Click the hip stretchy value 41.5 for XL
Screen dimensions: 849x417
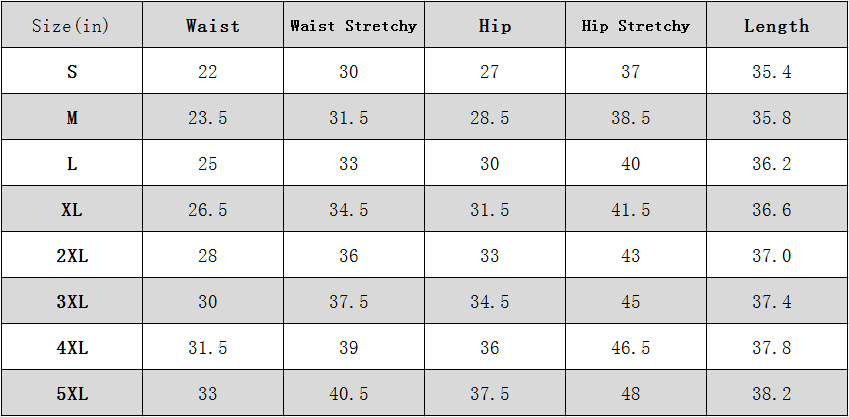[631, 210]
